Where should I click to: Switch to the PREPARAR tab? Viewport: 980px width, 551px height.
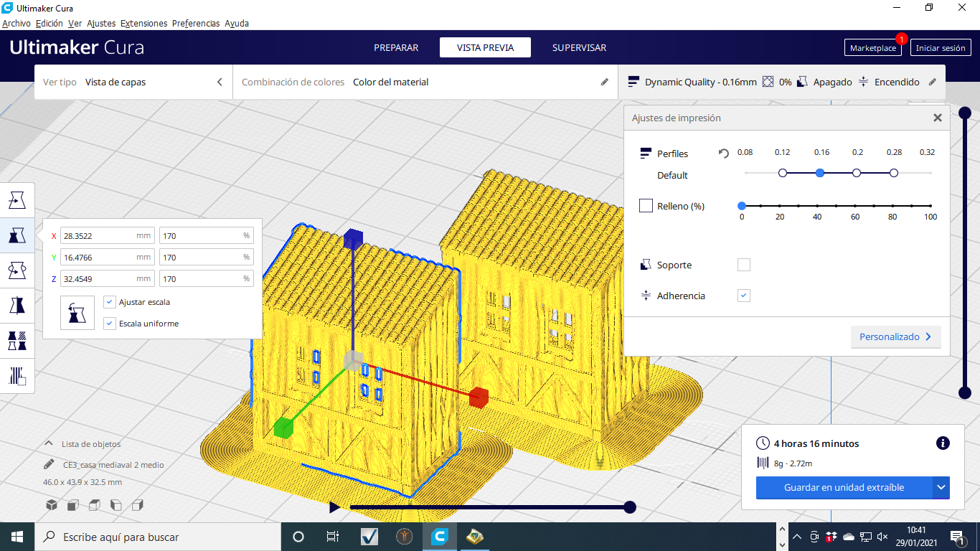(396, 48)
